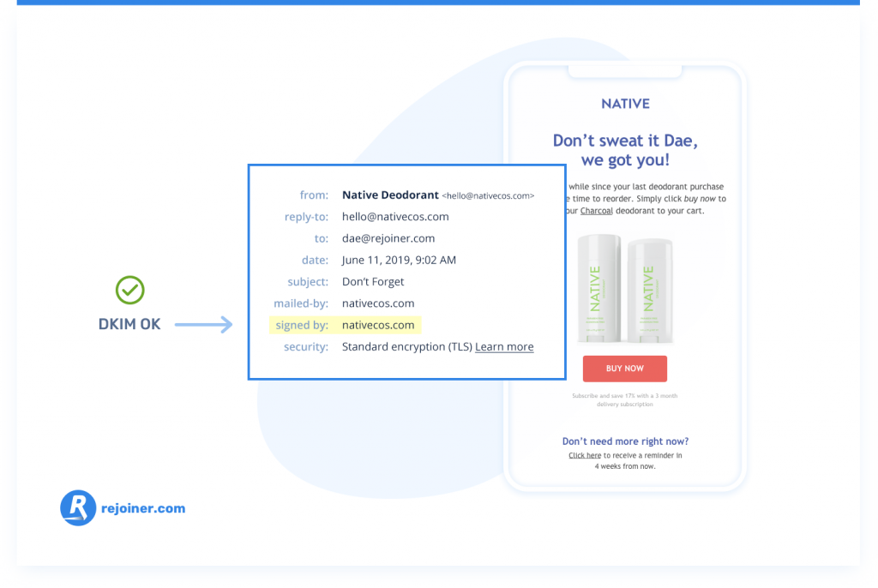Click the DKIM OK label

pos(129,324)
